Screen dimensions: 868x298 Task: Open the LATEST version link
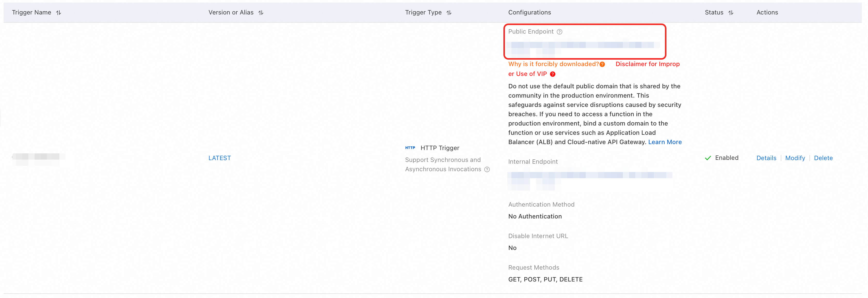coord(219,158)
